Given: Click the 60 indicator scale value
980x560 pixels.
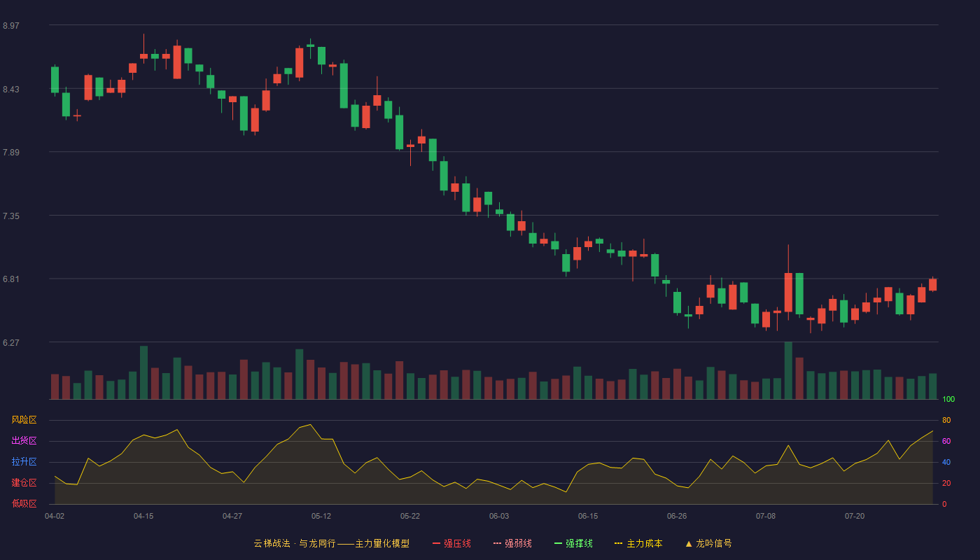Looking at the screenshot, I should point(946,441).
